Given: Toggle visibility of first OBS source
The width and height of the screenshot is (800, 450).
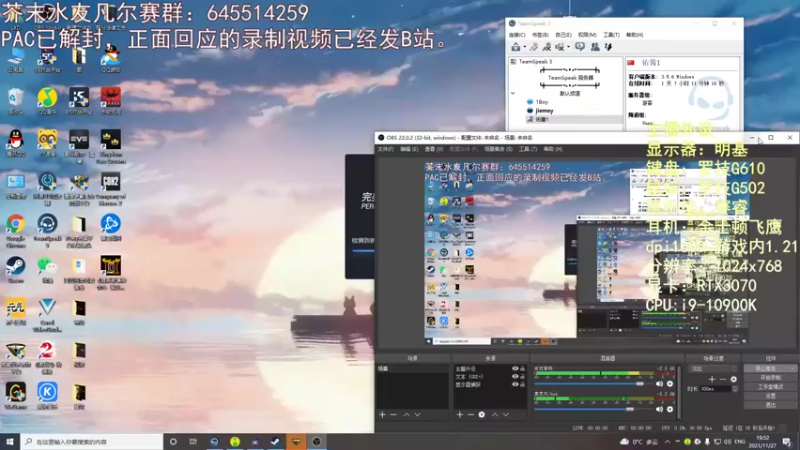Looking at the screenshot, I should click(515, 368).
